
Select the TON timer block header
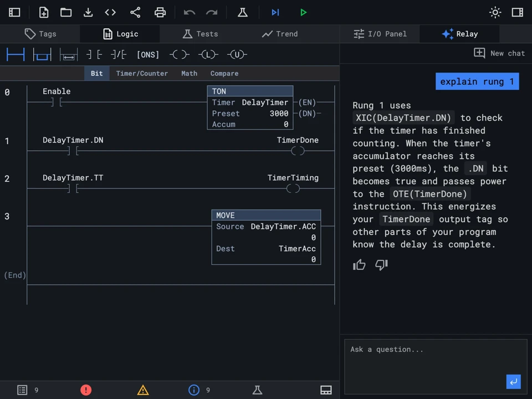click(x=250, y=91)
